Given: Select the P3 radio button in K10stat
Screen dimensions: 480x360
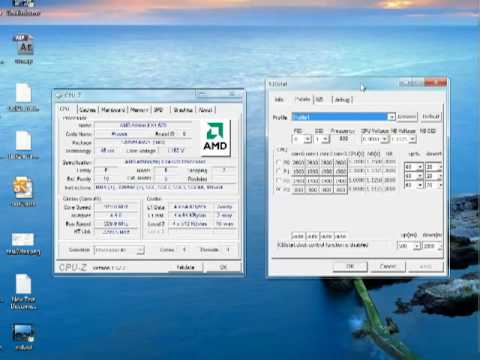Looking at the screenshot, I should (x=279, y=189).
